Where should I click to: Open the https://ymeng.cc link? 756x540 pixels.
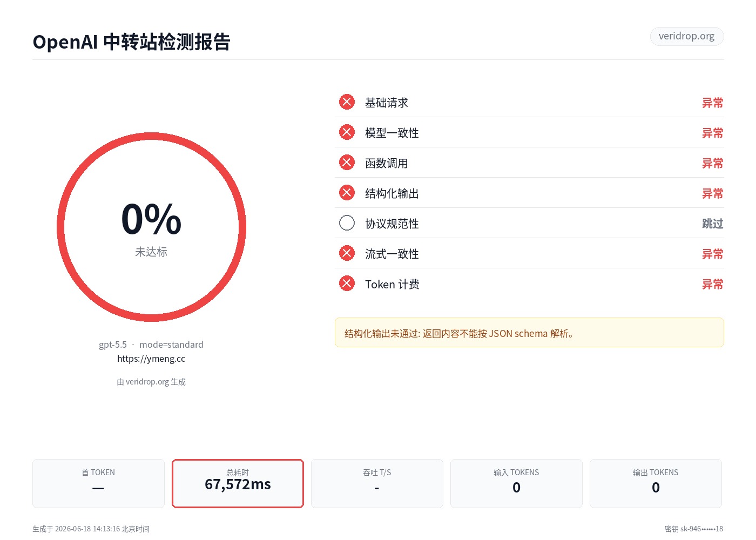tap(151, 359)
